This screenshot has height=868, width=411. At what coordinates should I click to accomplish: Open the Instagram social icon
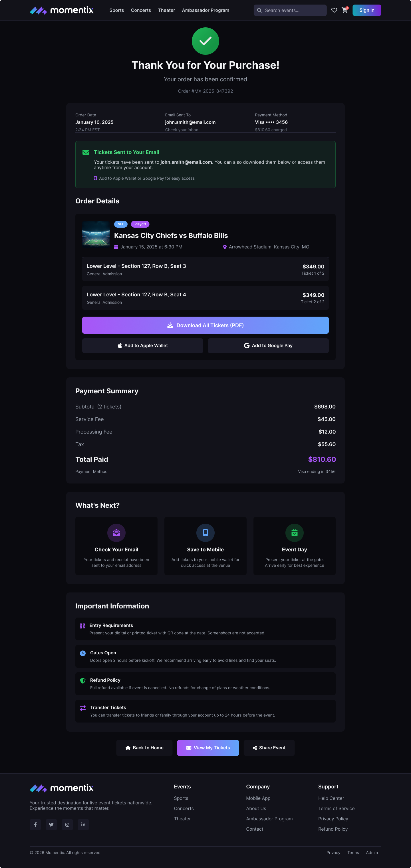[67, 825]
